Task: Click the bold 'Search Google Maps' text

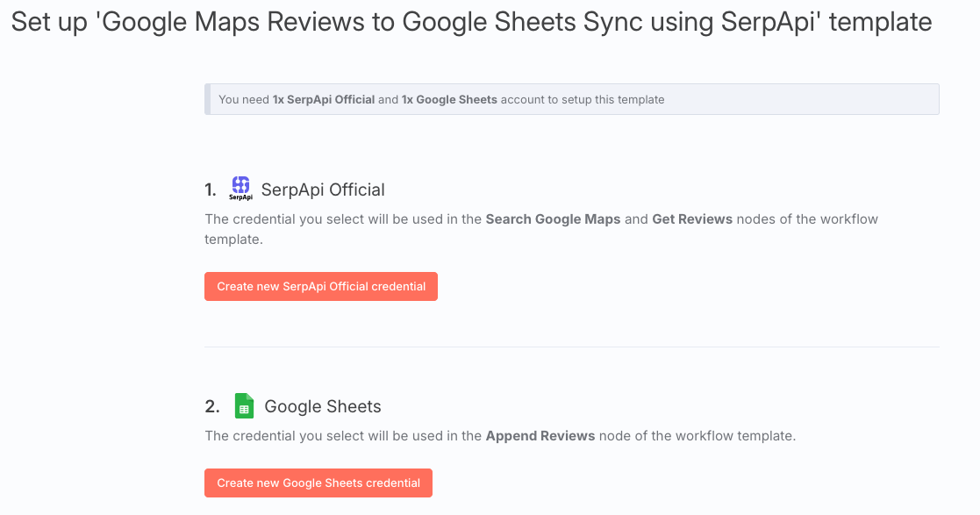Action: point(553,219)
